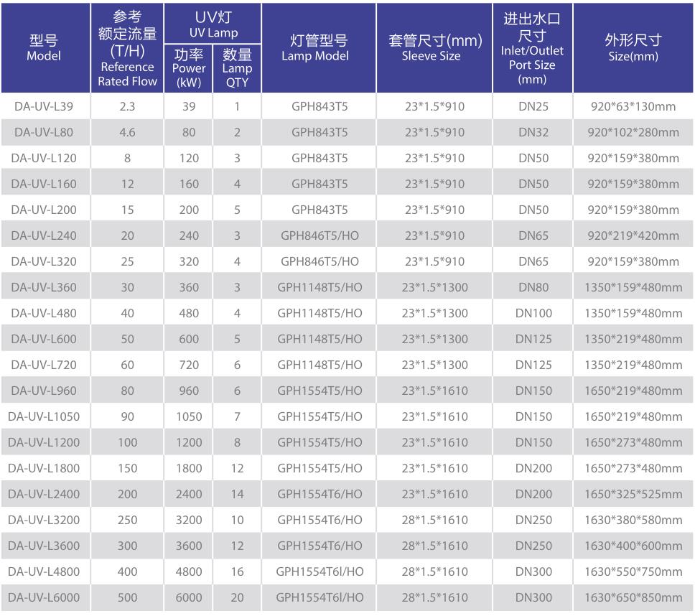Click the flow value 2.3 for DA-UV-L39
Screen dimensions: 695x616
(x=127, y=106)
